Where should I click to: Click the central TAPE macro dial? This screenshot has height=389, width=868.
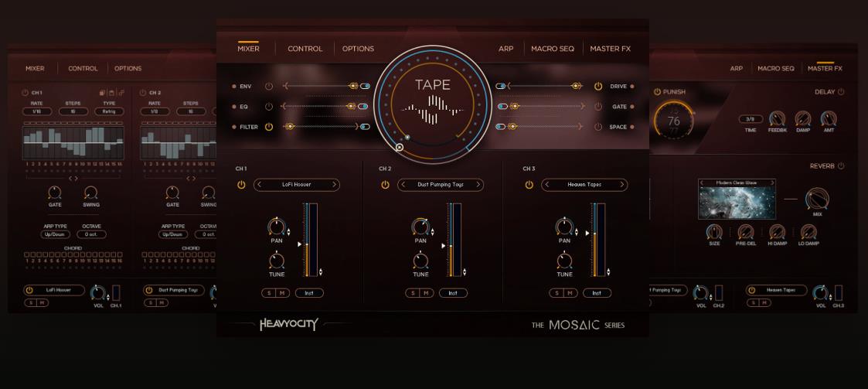(x=432, y=104)
